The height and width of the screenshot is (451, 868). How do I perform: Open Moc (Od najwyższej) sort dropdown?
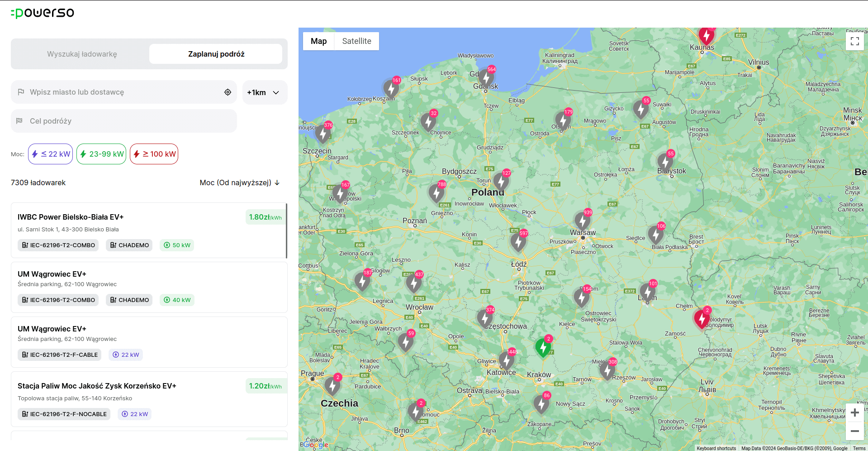click(x=240, y=182)
